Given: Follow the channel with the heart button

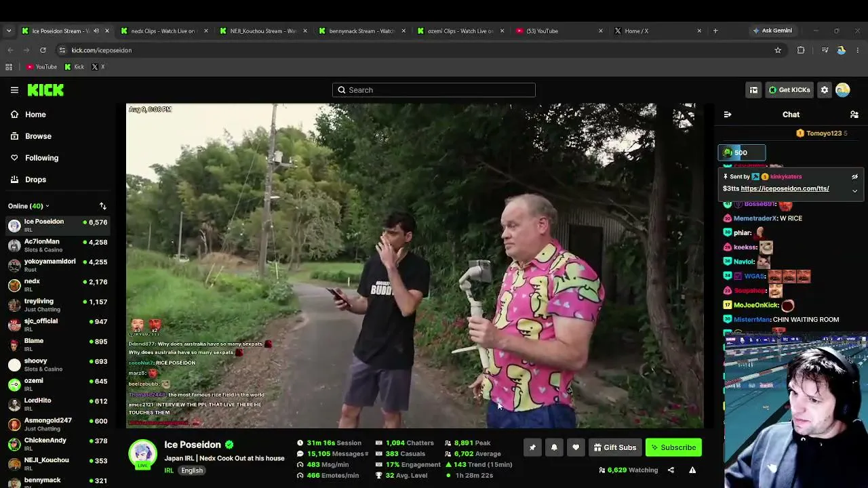Looking at the screenshot, I should pyautogui.click(x=576, y=447).
